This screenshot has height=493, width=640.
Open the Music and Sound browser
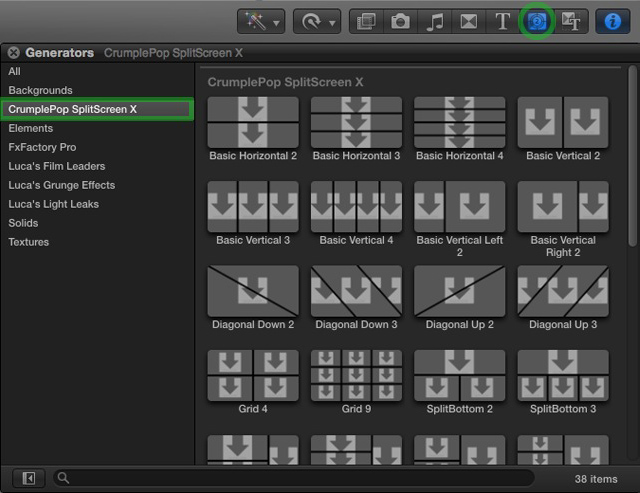coord(434,21)
